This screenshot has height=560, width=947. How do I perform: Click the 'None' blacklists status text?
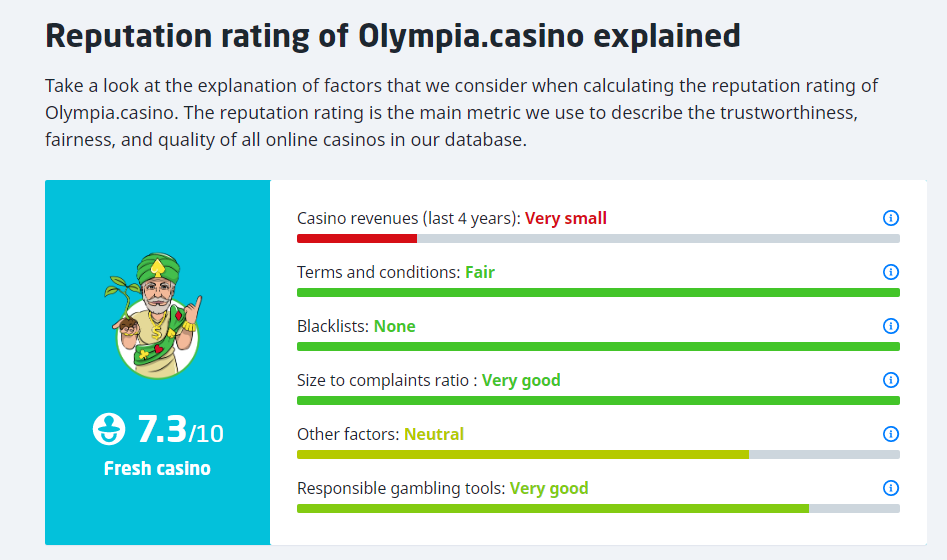point(395,326)
